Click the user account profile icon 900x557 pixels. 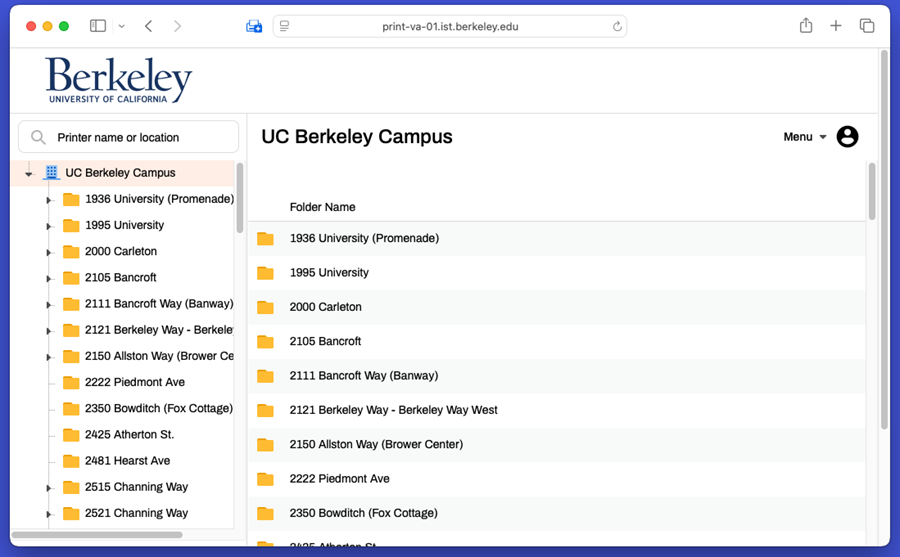point(847,137)
